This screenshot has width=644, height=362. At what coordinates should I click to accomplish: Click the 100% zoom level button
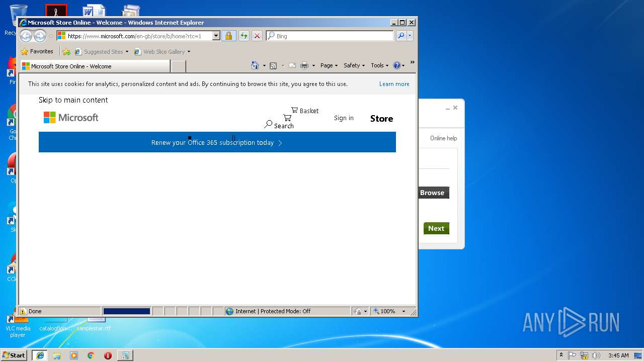[384, 311]
